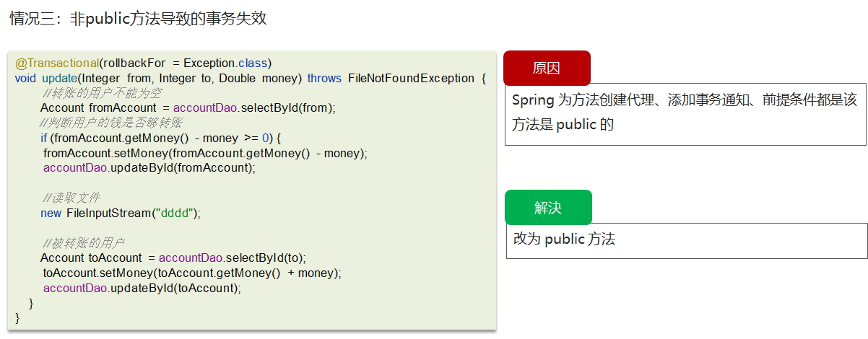Click the heading 情况三：非public方法导致的事务失效
The height and width of the screenshot is (339, 868).
coord(137,18)
